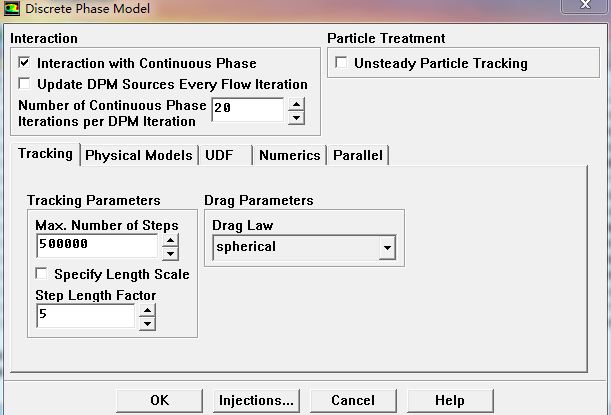
Task: Switch to the Physical Models tab
Action: pyautogui.click(x=138, y=155)
